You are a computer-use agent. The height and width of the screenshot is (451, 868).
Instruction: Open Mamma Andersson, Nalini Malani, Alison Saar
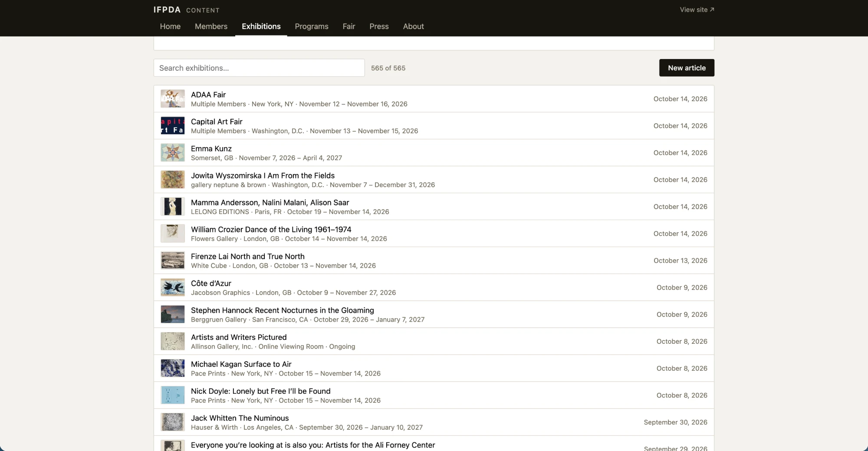270,202
